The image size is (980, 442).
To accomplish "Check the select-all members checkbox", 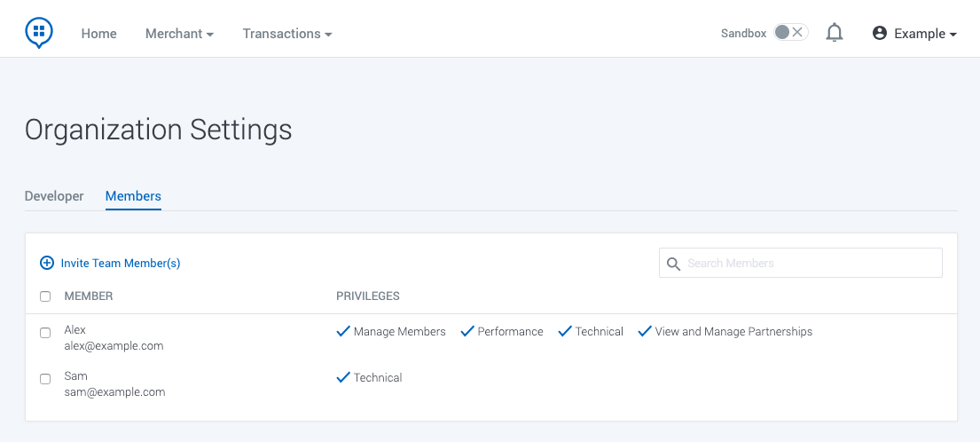I will 45,296.
